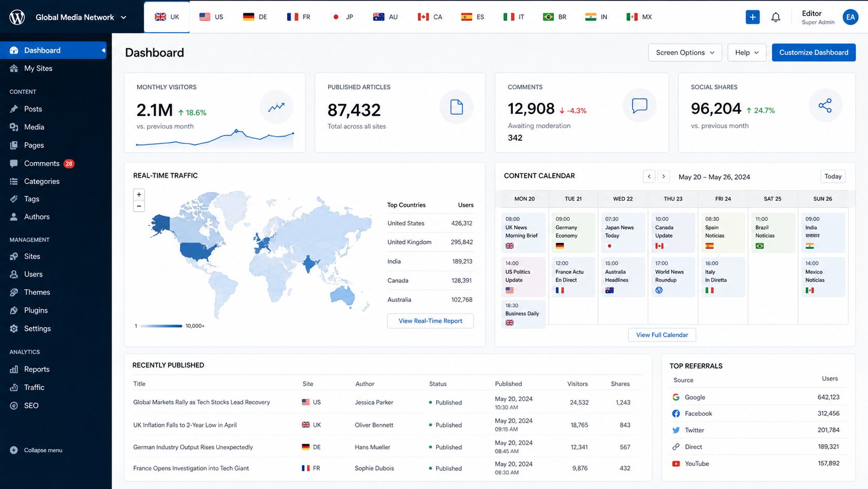Click author Sophie Dubois
868x489 pixels.
[x=374, y=468]
